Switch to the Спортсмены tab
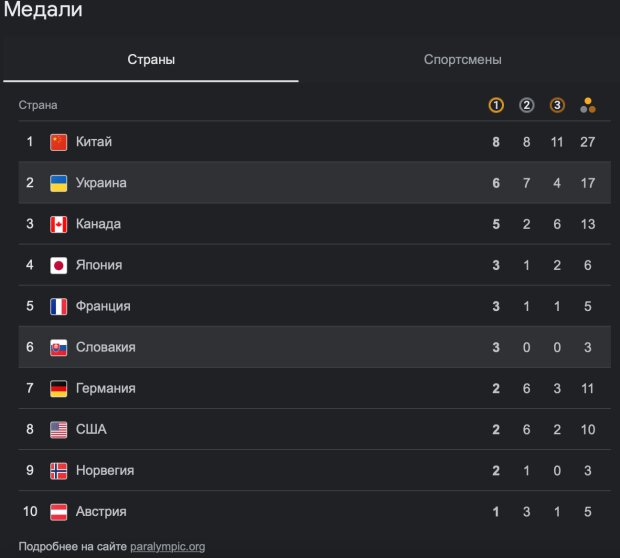Screen dimensions: 620x558 coord(462,60)
